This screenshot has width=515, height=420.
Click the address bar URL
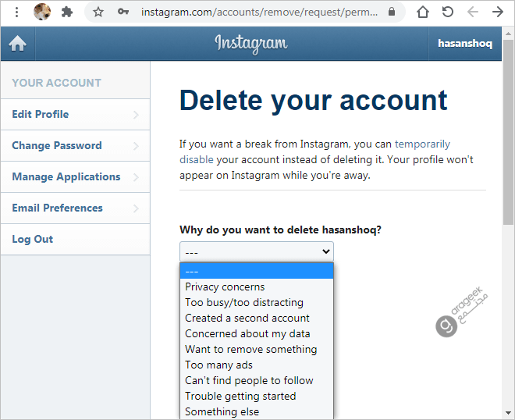(260, 12)
